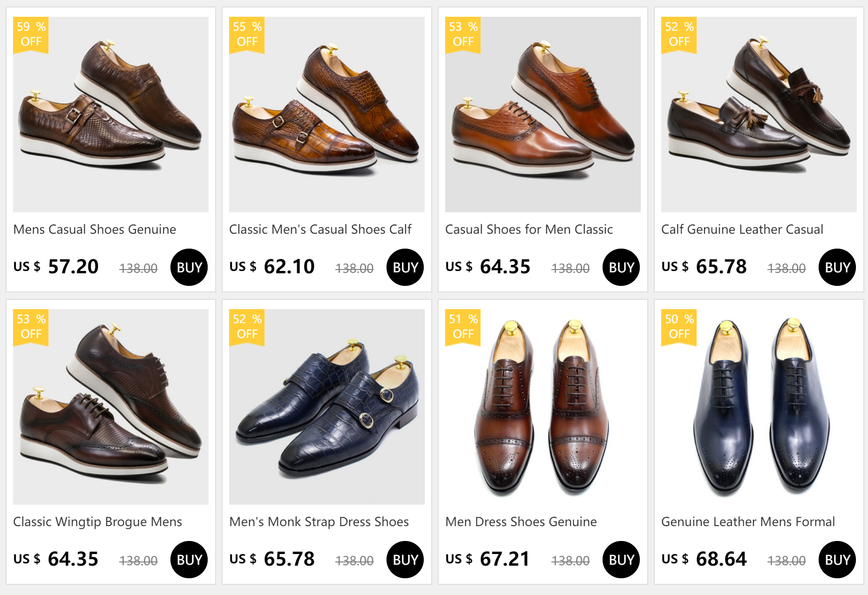
Task: Buy the Classic Wingtip Brogue Mens shoes
Action: (x=189, y=560)
